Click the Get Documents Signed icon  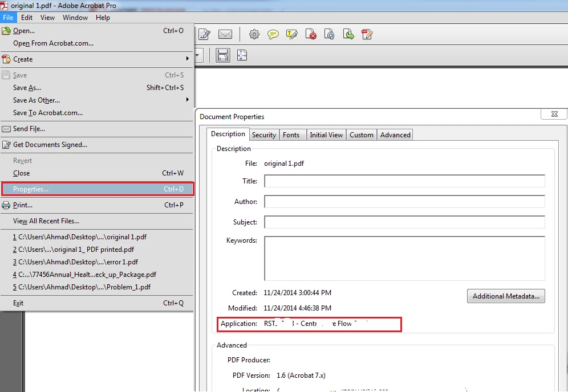pyautogui.click(x=6, y=145)
